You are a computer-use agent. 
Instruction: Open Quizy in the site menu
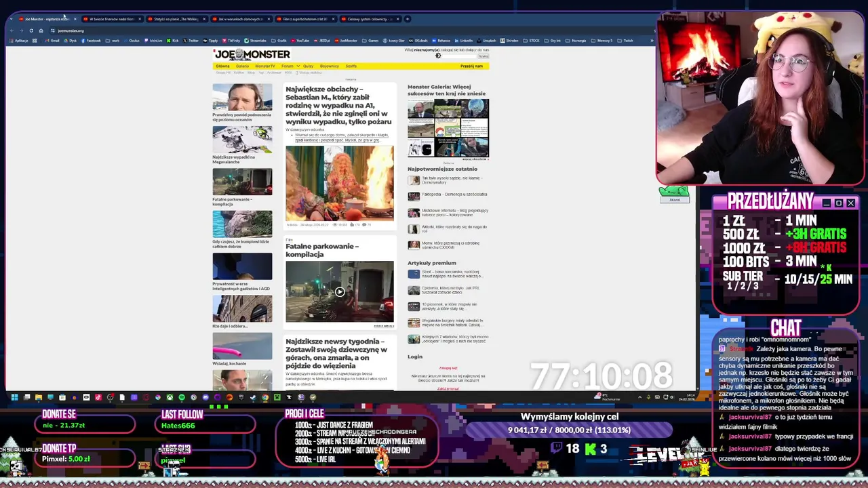(x=308, y=66)
